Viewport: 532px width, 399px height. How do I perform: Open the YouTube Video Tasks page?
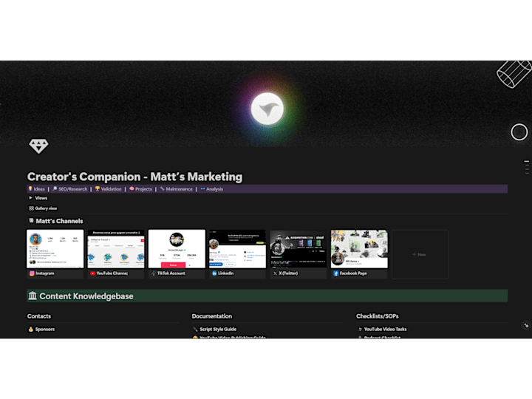point(385,329)
